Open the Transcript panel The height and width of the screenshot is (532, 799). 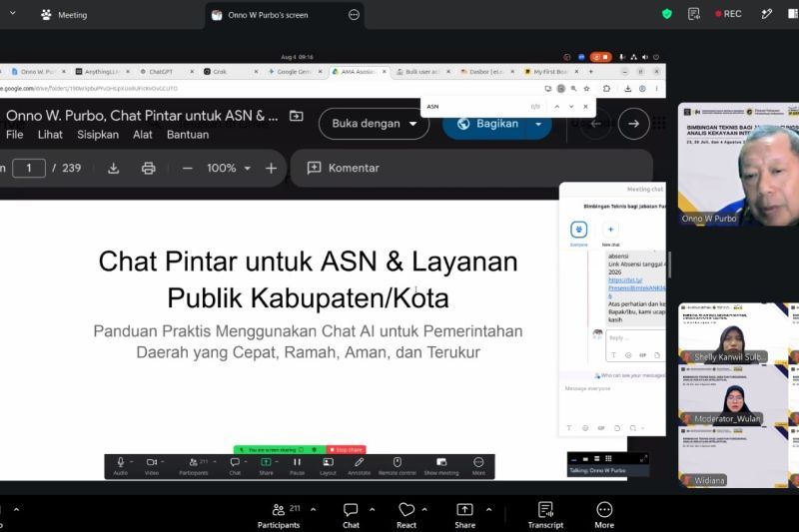click(545, 516)
